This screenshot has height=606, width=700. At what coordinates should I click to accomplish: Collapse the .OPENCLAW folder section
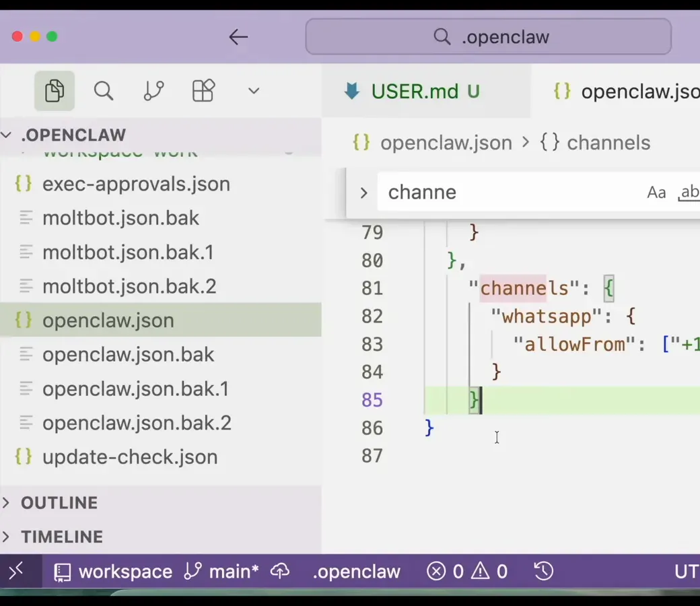click(161, 135)
